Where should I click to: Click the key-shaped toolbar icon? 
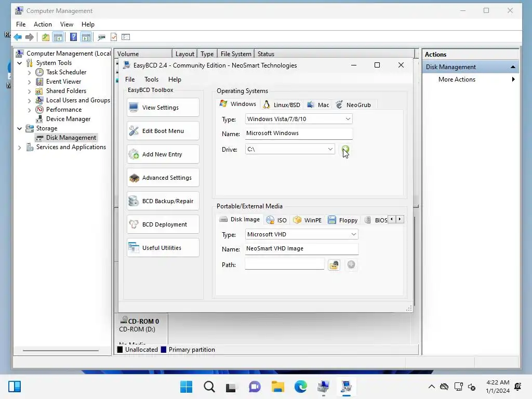[101, 37]
